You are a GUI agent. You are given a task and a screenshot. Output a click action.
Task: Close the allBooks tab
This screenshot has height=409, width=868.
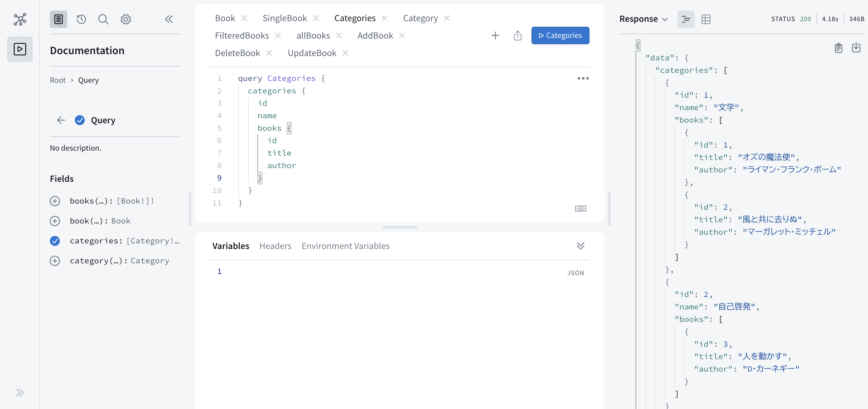pyautogui.click(x=339, y=35)
